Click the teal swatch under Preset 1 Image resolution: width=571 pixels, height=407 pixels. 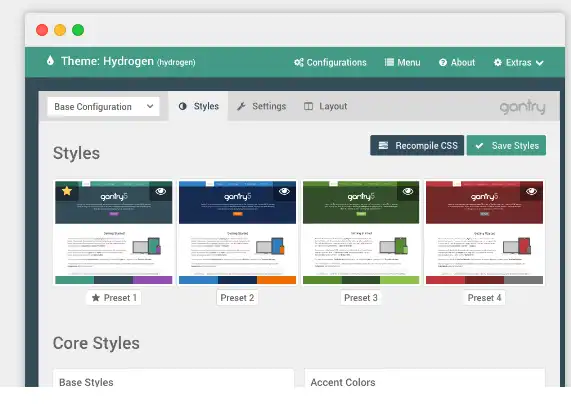(75, 280)
